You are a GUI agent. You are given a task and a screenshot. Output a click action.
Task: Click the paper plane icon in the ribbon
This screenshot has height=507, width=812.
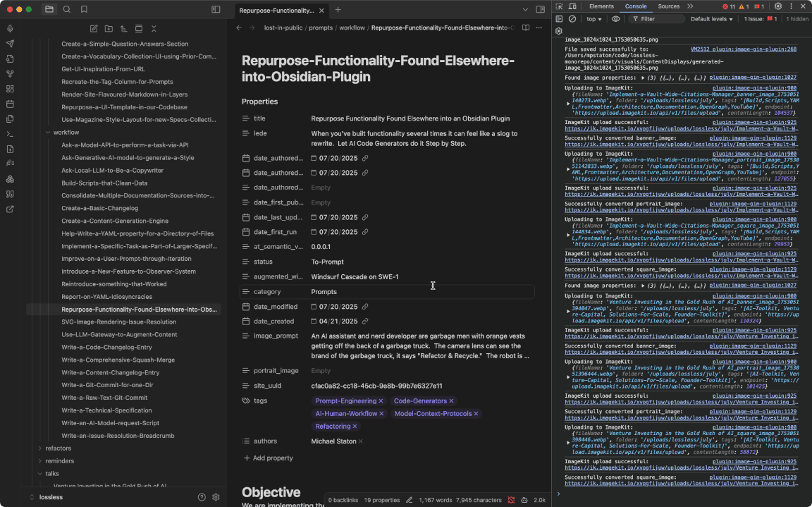click(10, 44)
